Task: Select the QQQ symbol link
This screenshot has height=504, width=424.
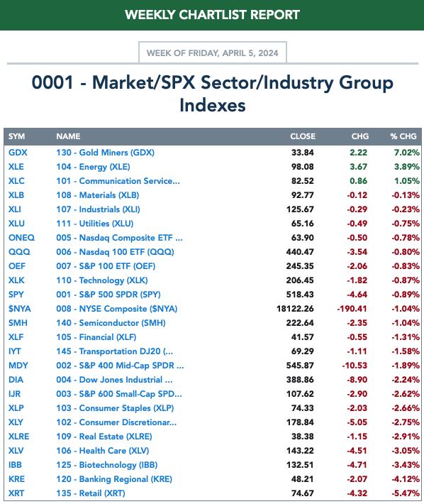Action: point(19,252)
